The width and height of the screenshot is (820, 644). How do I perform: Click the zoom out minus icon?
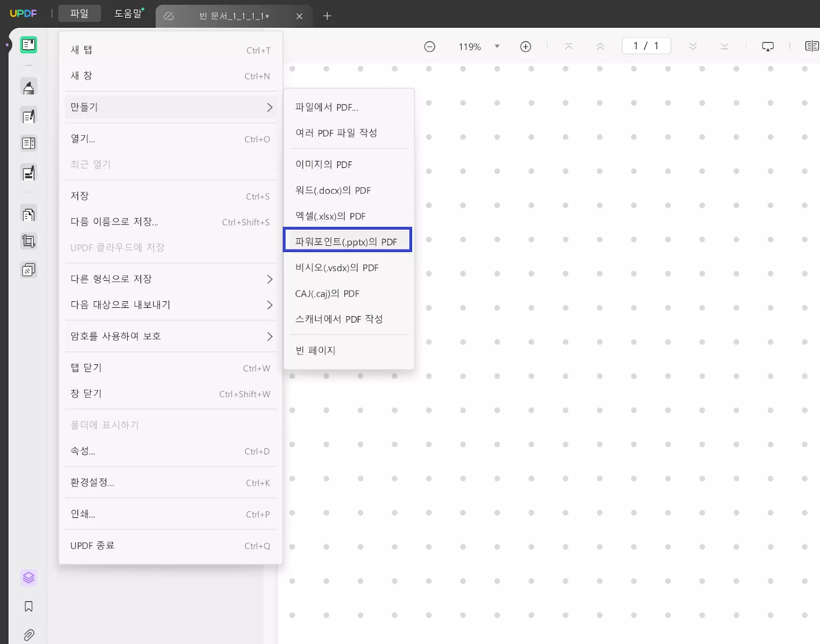click(429, 47)
